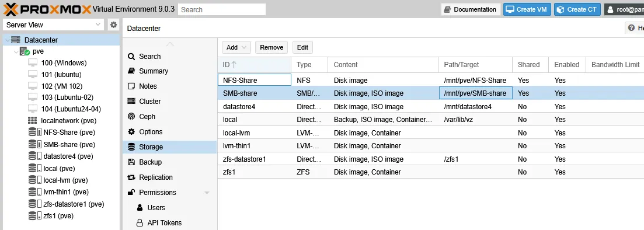Screen dimensions: 644x230
Task: Sort by the Content column header
Action: tap(383, 64)
